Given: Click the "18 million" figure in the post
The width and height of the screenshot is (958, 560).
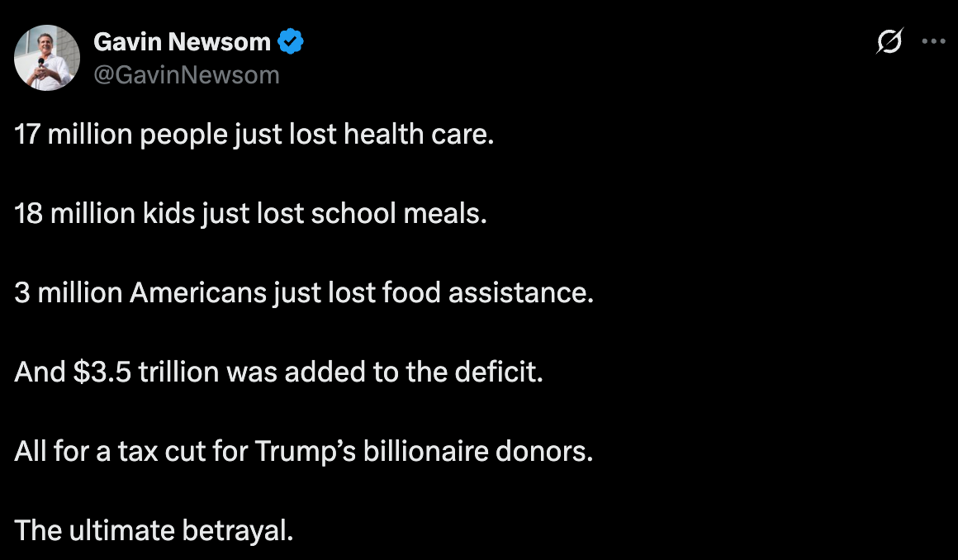Looking at the screenshot, I should coord(74,213).
